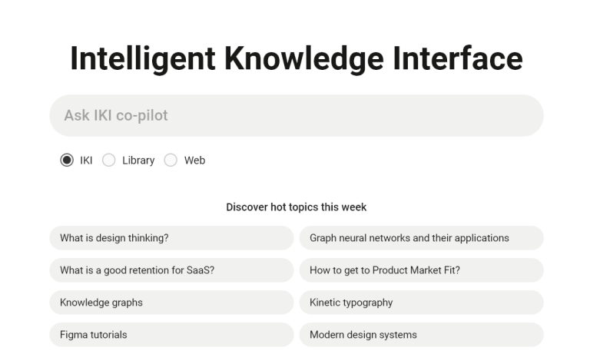Click the 'Web' text label
The width and height of the screenshot is (590, 364).
pos(194,160)
